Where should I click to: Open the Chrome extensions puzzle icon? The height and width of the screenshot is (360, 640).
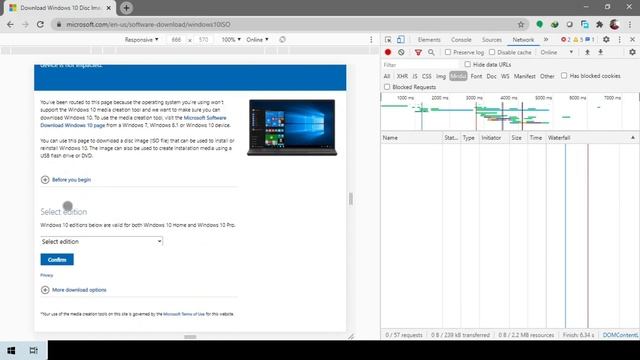(599, 24)
